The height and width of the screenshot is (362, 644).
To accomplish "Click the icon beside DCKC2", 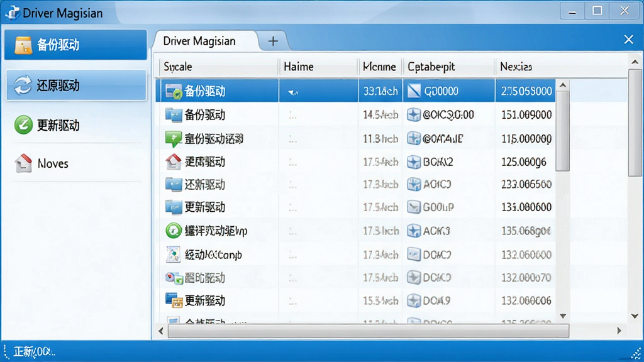I will click(x=414, y=255).
